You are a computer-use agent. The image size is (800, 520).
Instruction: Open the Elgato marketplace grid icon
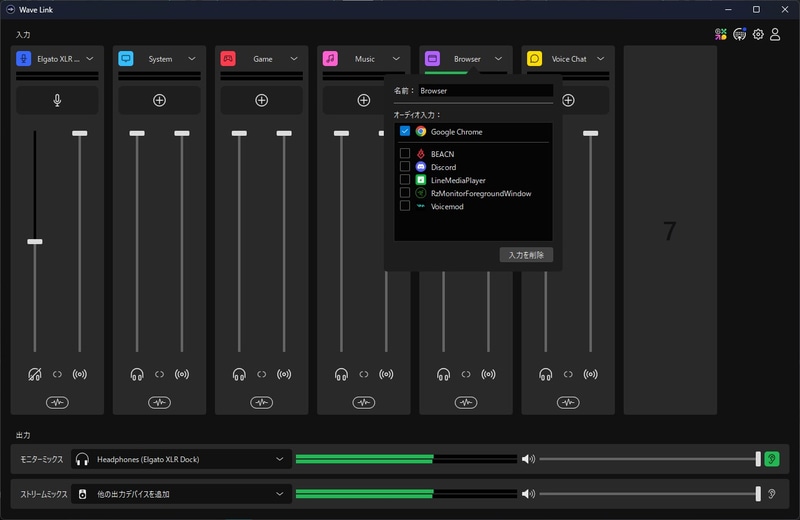pyautogui.click(x=720, y=34)
